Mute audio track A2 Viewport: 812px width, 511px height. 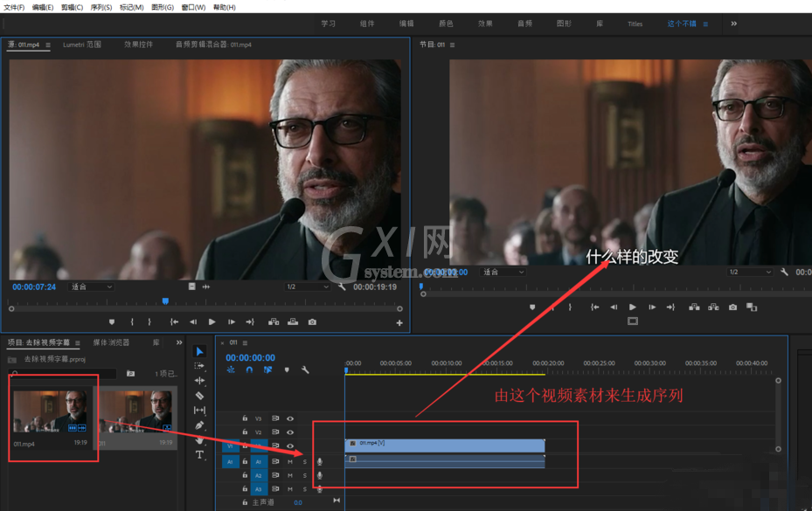(x=290, y=475)
